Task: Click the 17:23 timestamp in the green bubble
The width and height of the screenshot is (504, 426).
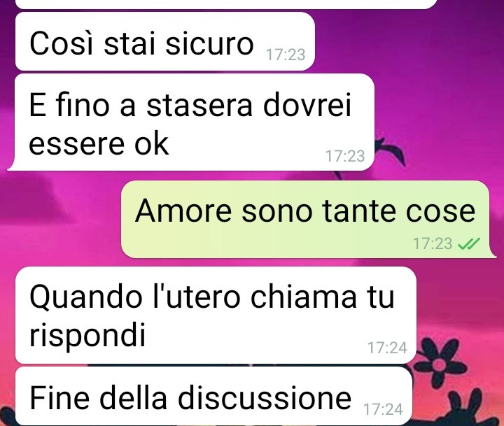Action: tap(433, 243)
